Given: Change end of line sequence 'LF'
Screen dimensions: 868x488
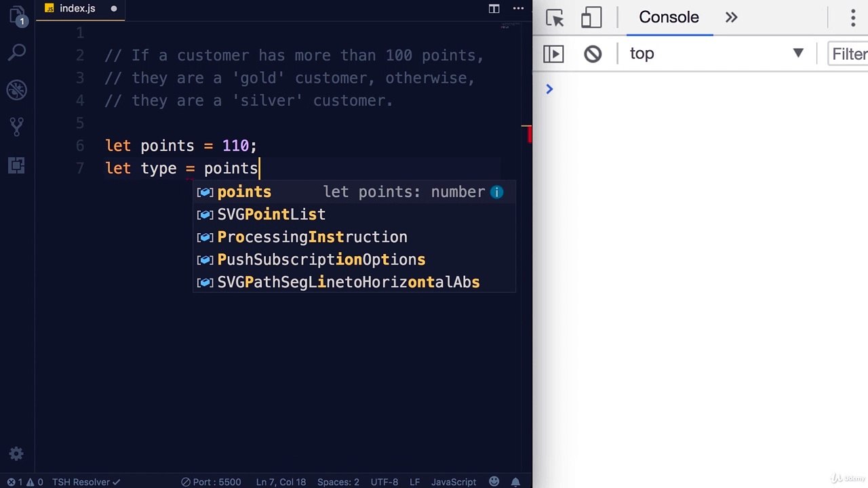Looking at the screenshot, I should [415, 482].
